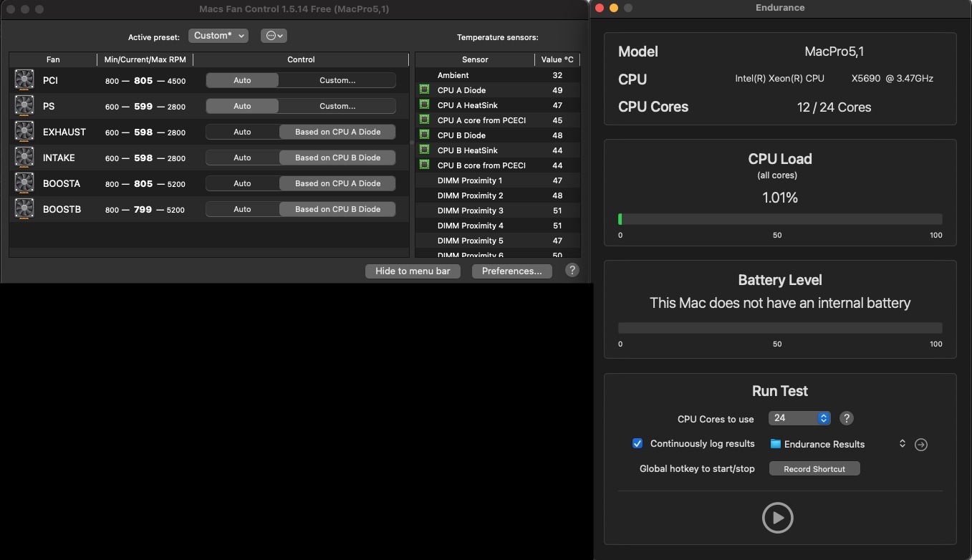This screenshot has height=560, width=972.
Task: Click the Value °C column header
Action: [557, 59]
